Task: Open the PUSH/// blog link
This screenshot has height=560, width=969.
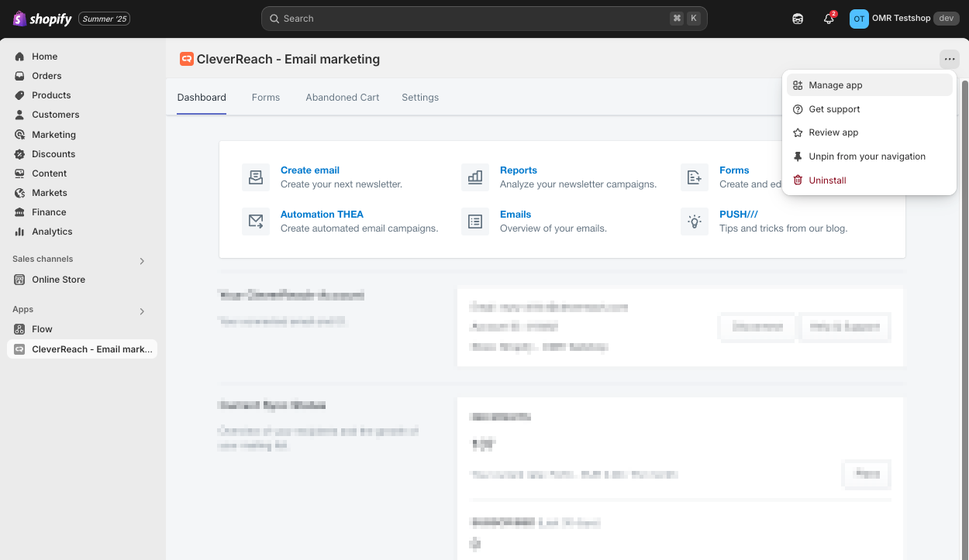Action: [x=739, y=215]
